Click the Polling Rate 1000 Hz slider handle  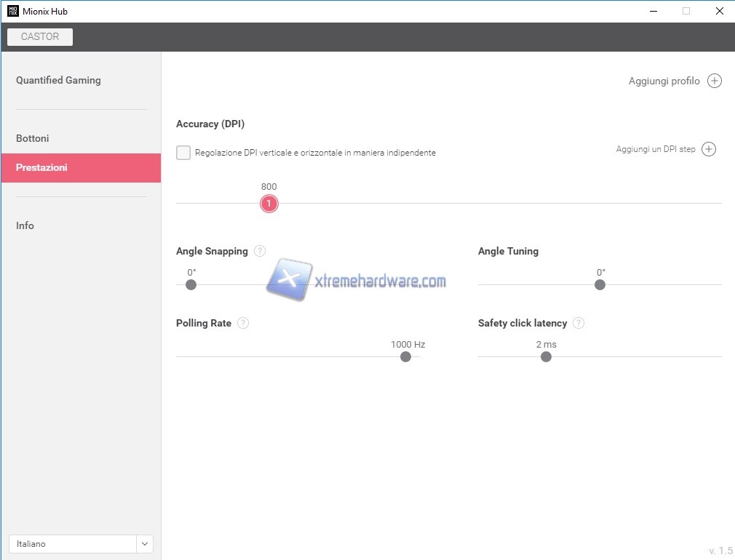click(x=405, y=356)
